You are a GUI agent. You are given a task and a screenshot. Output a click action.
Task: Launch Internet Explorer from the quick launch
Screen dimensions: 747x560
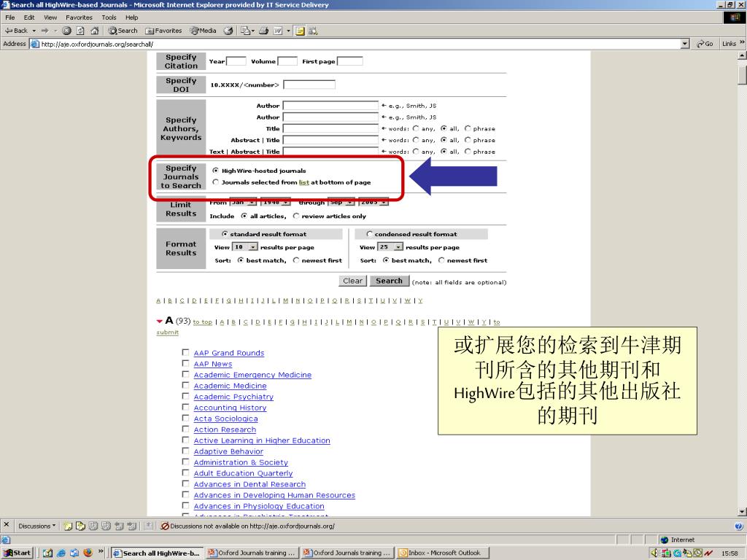click(61, 553)
